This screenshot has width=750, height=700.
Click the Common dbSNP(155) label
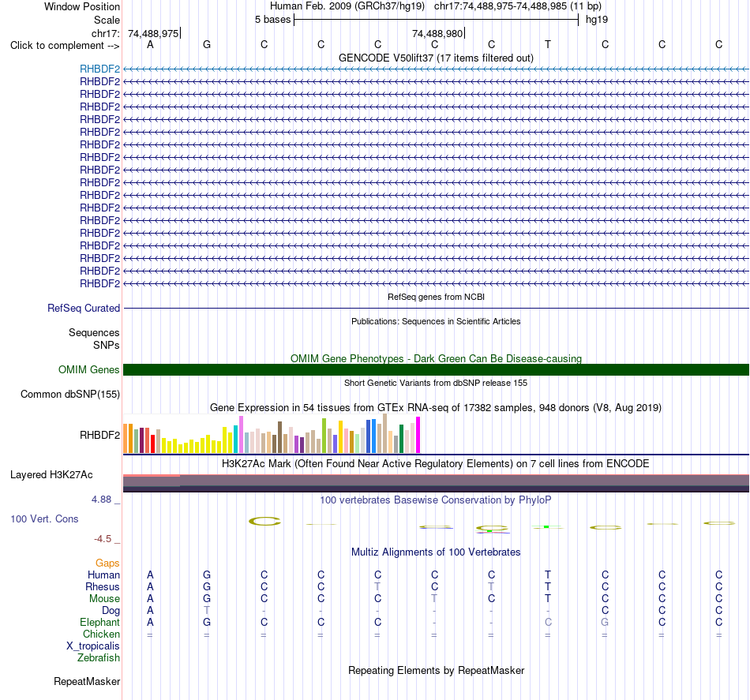(69, 394)
